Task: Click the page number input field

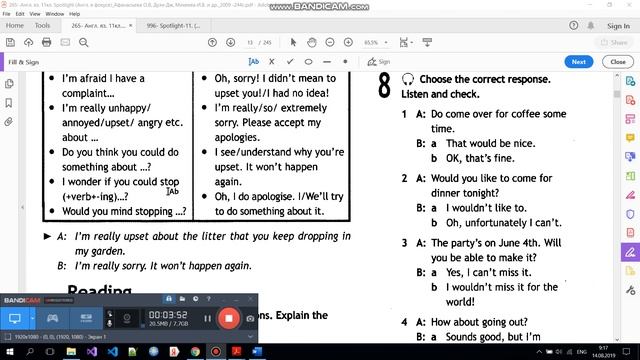Action: [x=250, y=42]
